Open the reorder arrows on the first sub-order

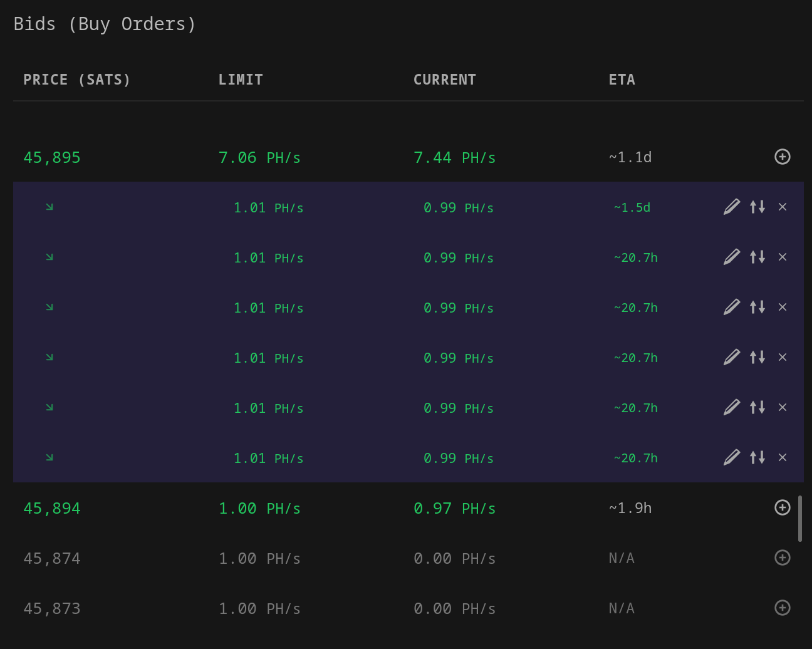point(757,207)
